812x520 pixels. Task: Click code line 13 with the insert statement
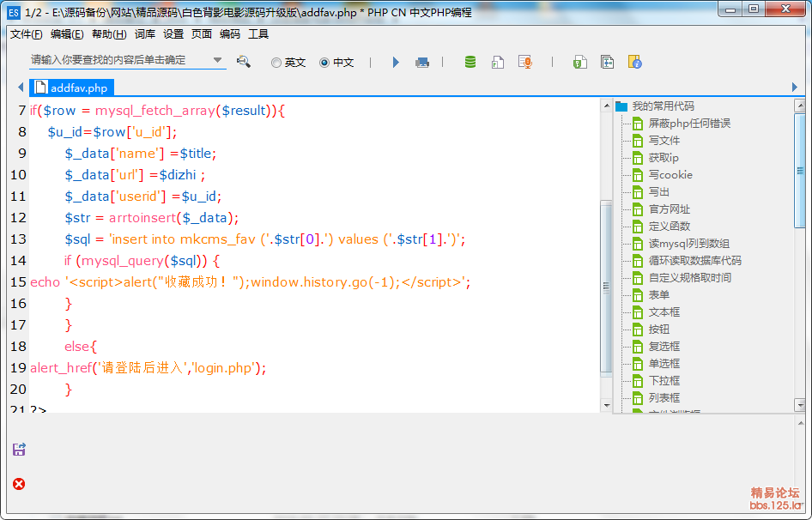[264, 239]
